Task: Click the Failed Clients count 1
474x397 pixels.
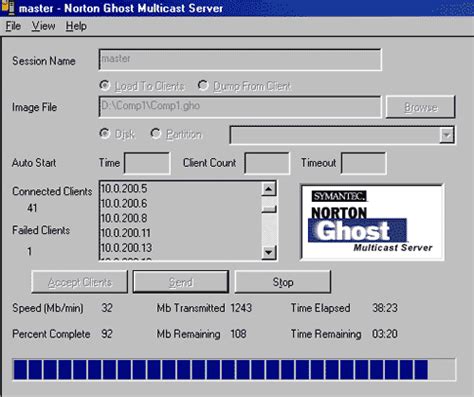Action: [29, 251]
